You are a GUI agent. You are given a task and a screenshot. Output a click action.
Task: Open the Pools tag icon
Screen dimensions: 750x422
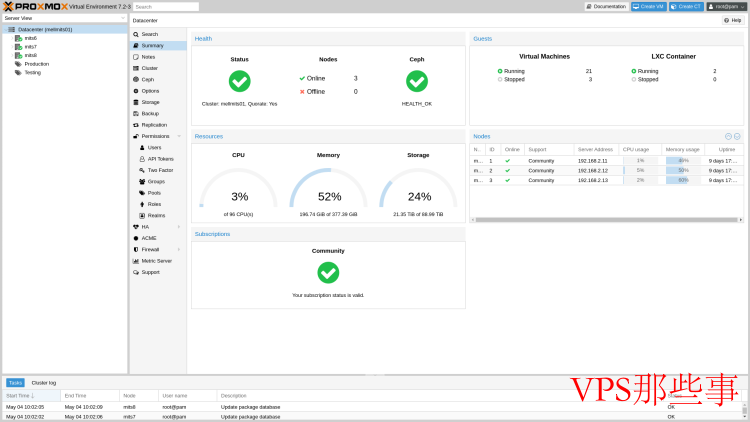point(142,193)
